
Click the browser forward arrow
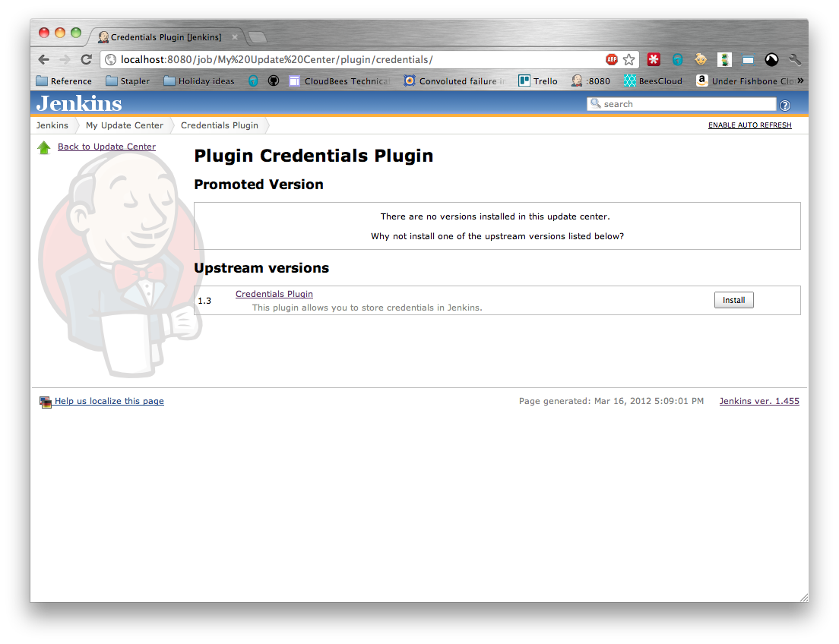65,59
